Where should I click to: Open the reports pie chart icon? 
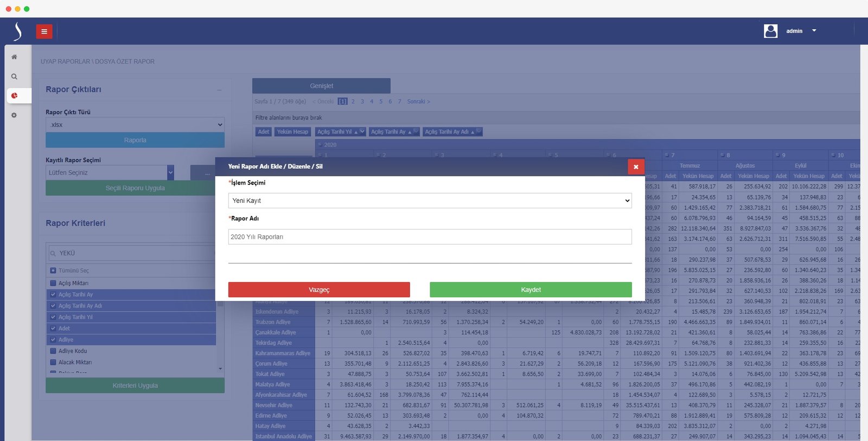15,95
